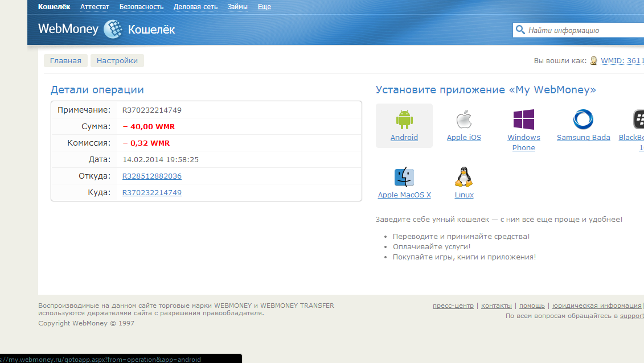Select the commission − 0,32 WMR
The image size is (644, 363).
click(146, 143)
